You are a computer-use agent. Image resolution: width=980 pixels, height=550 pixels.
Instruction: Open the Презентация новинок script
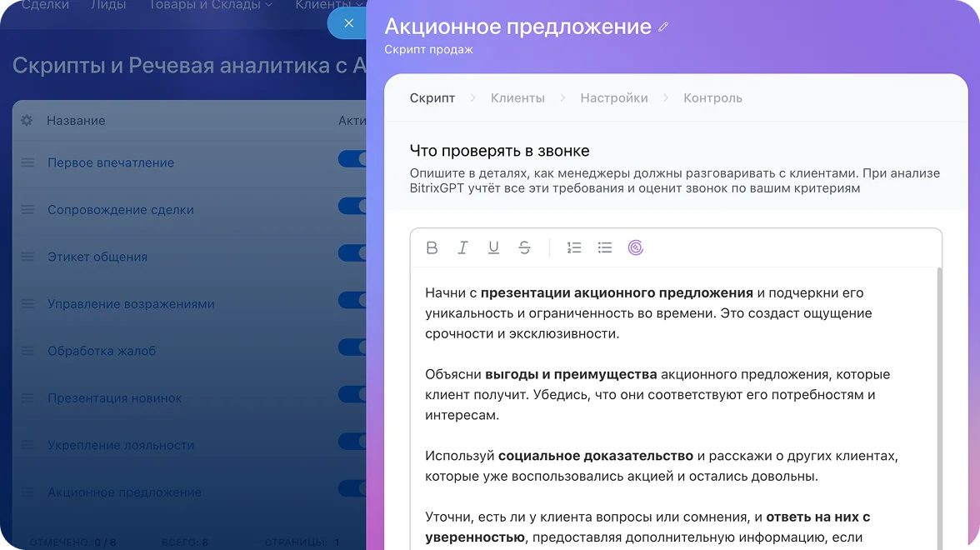point(114,398)
